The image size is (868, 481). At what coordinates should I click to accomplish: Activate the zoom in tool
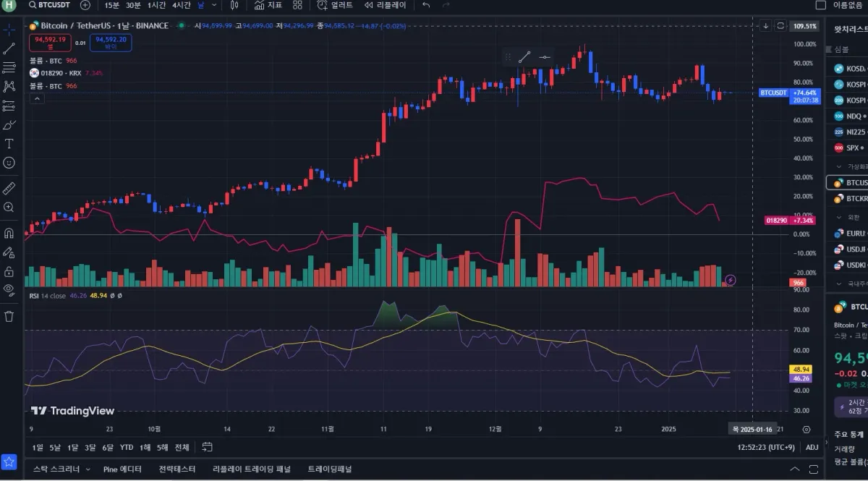pos(9,207)
